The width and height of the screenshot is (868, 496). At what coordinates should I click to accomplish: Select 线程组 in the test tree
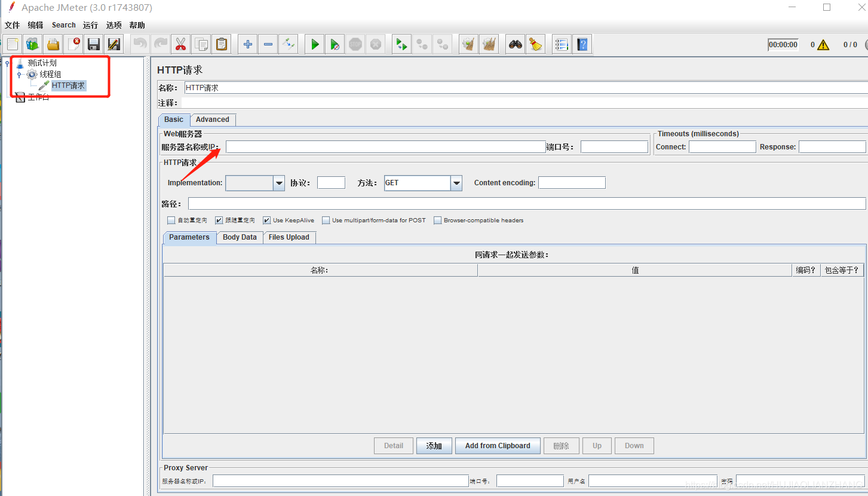[x=50, y=75]
